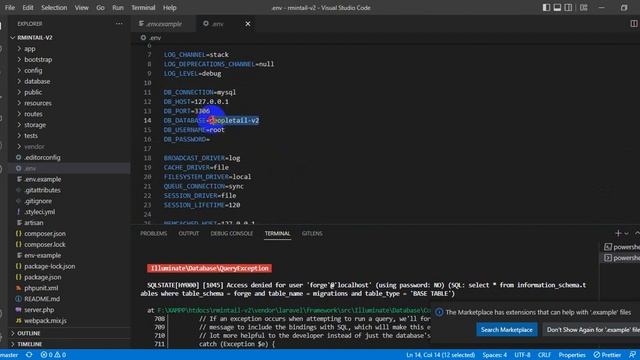
Task: Open the launch profile dropdown arrow
Action: [626, 233]
